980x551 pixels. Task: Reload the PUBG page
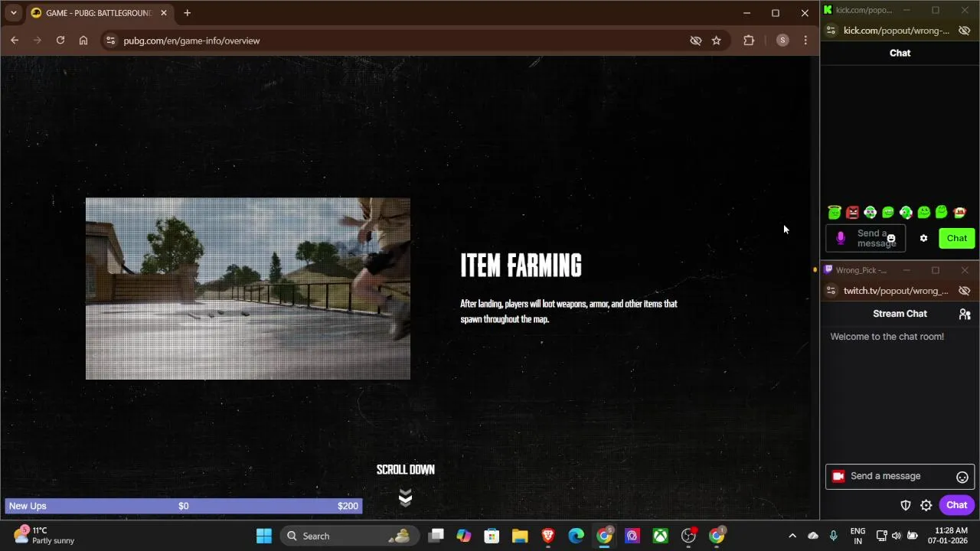(x=60, y=41)
